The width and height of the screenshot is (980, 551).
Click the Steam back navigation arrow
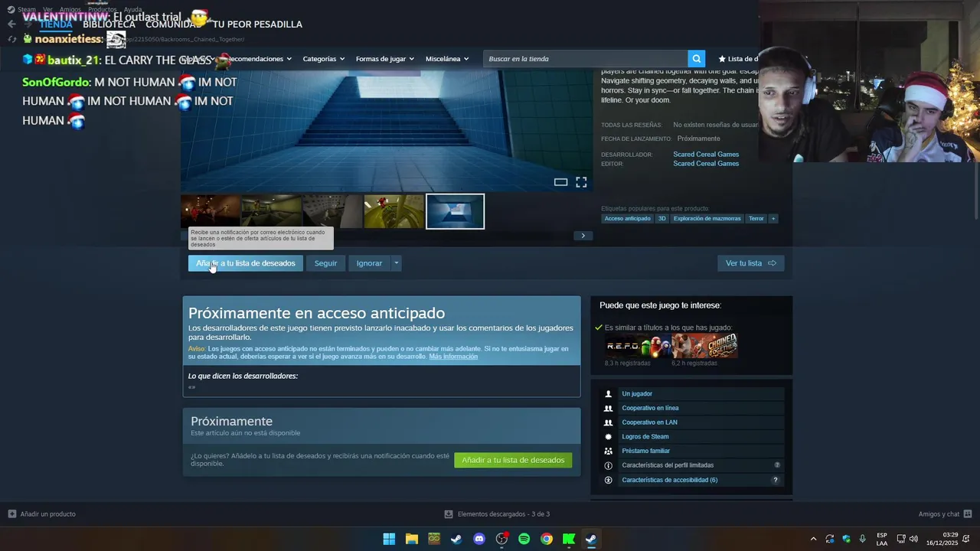11,24
